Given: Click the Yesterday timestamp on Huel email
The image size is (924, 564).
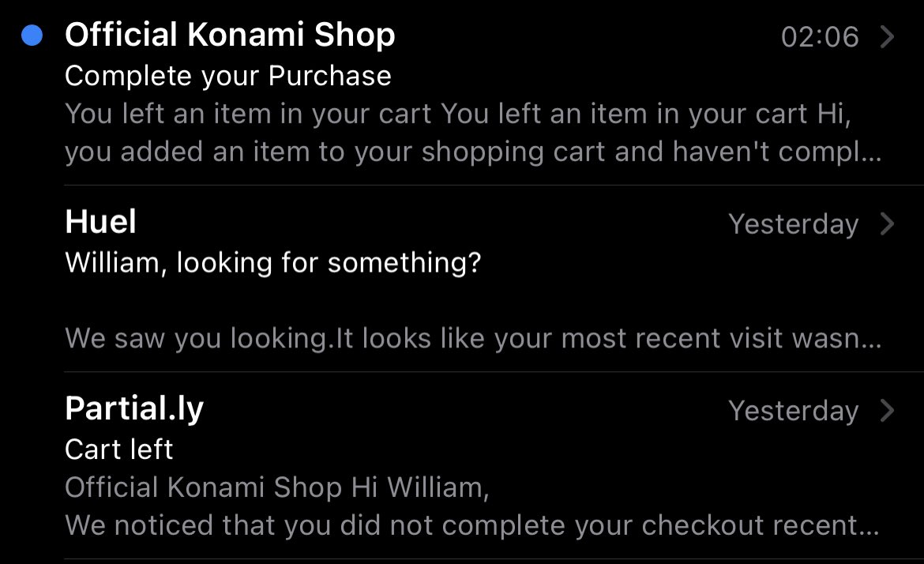Looking at the screenshot, I should click(x=793, y=224).
